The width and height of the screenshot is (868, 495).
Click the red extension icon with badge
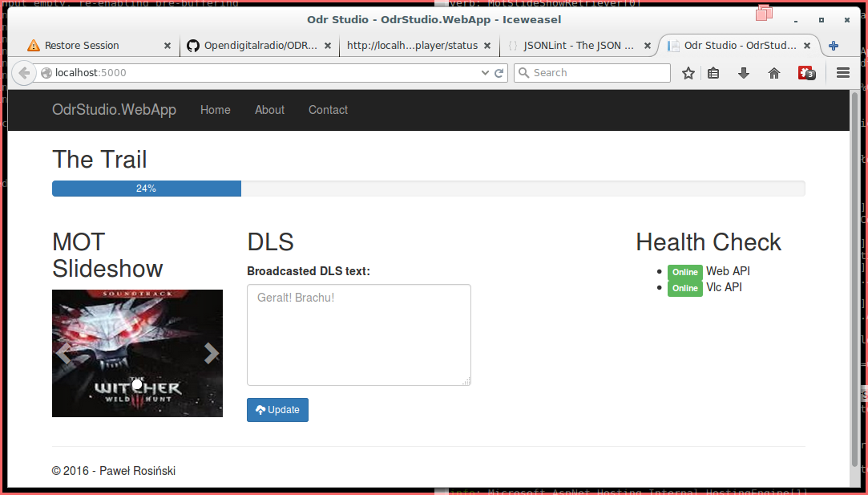click(806, 73)
